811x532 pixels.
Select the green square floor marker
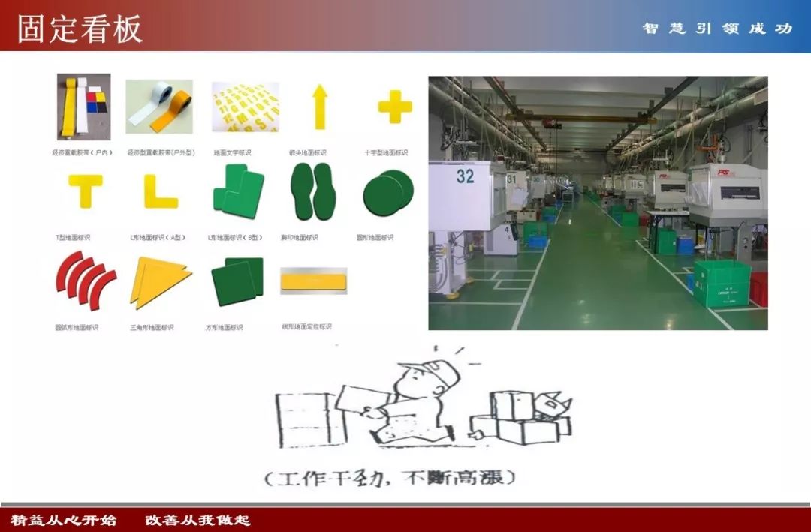pos(237,281)
